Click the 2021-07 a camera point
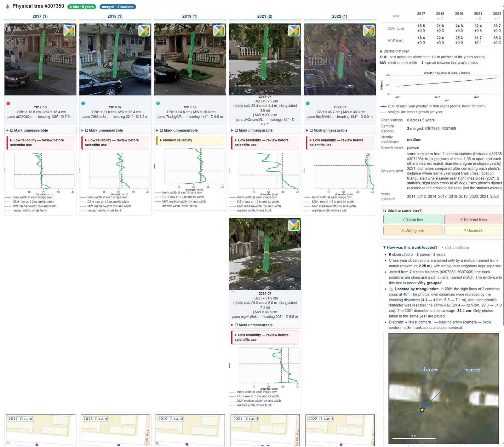Screen dimensions: 504x447 point(423,368)
